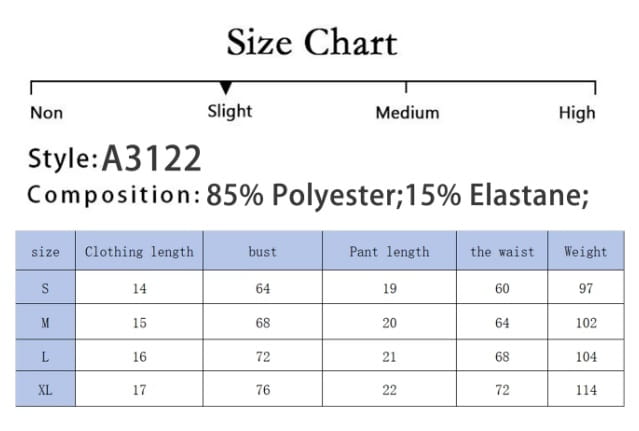Click the Slight label under the marker

[230, 111]
